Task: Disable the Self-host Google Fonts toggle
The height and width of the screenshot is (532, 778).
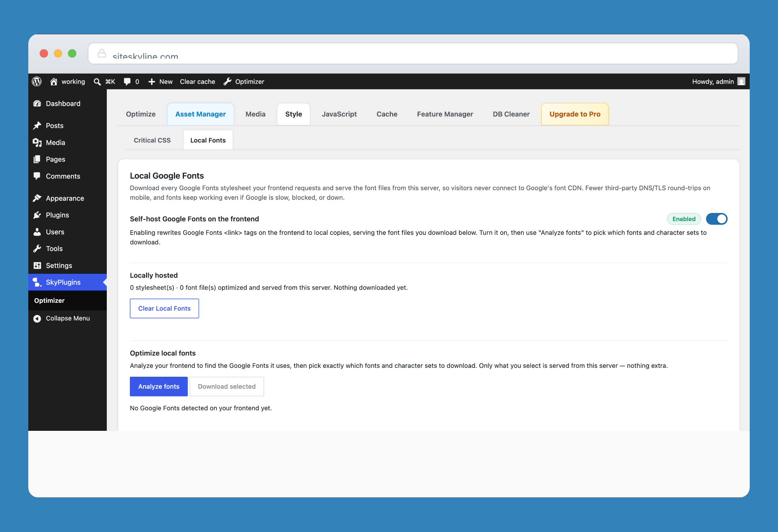Action: point(716,219)
